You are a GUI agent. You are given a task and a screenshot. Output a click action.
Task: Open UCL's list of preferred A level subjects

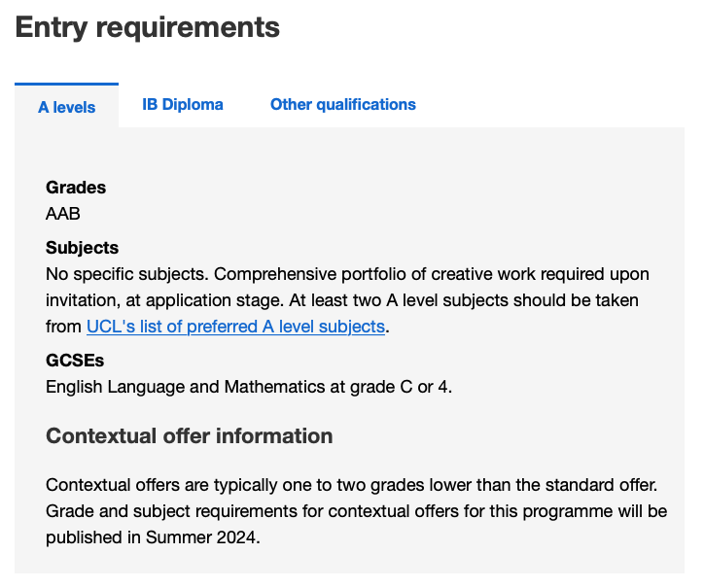click(x=235, y=327)
